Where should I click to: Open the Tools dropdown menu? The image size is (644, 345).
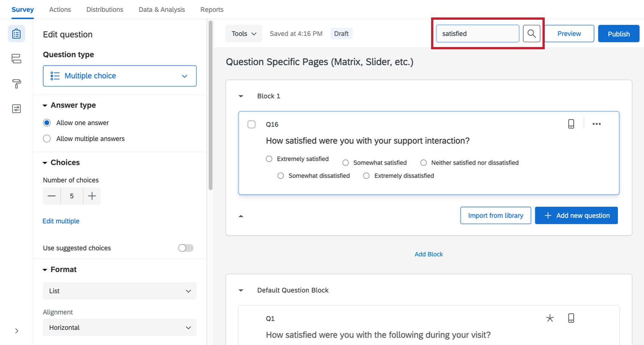(x=244, y=33)
